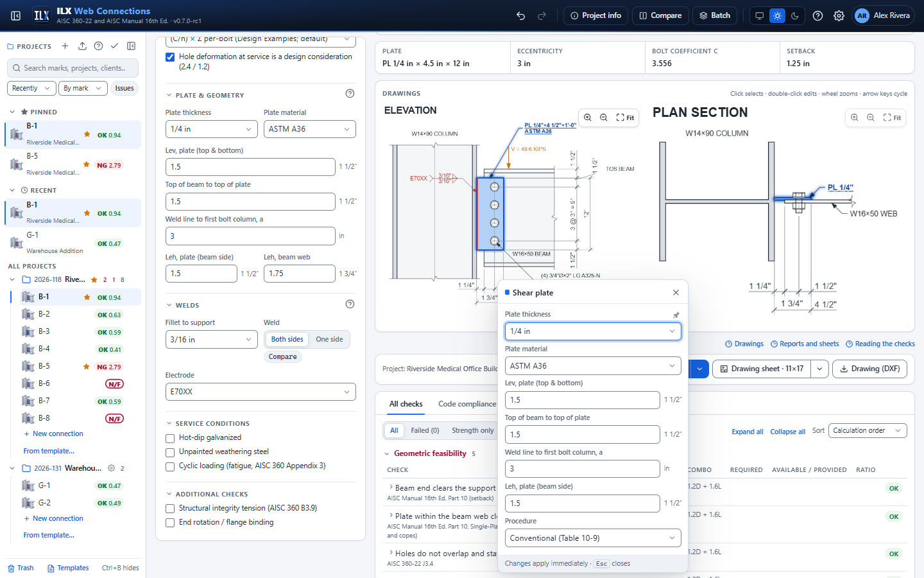Zoom in on the Plan Section drawing
The image size is (924, 578).
pos(855,118)
